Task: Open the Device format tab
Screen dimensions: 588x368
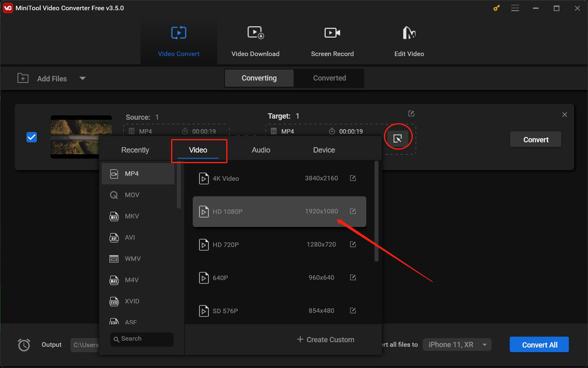Action: (x=324, y=150)
